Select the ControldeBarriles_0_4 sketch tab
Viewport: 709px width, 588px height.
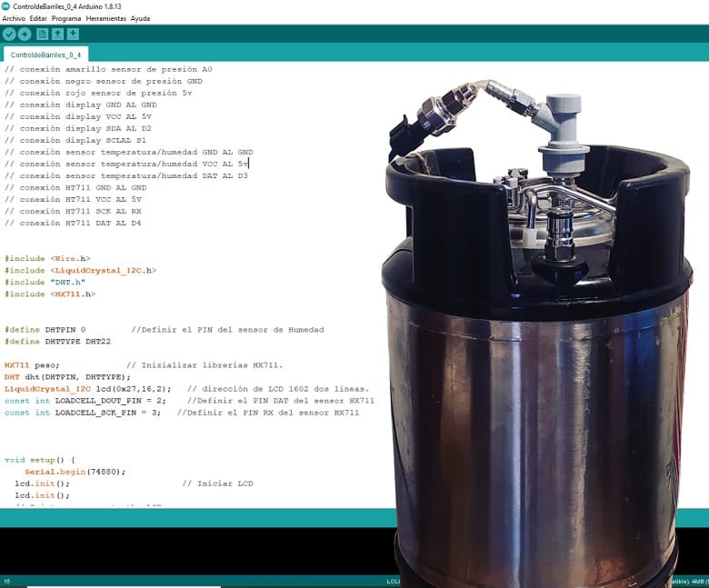45,55
